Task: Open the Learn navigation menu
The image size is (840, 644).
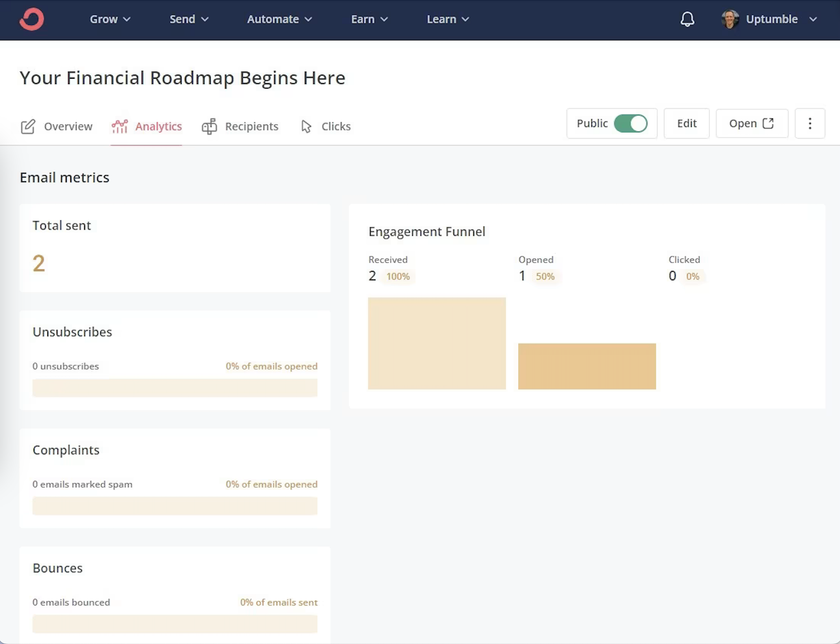Action: [447, 19]
